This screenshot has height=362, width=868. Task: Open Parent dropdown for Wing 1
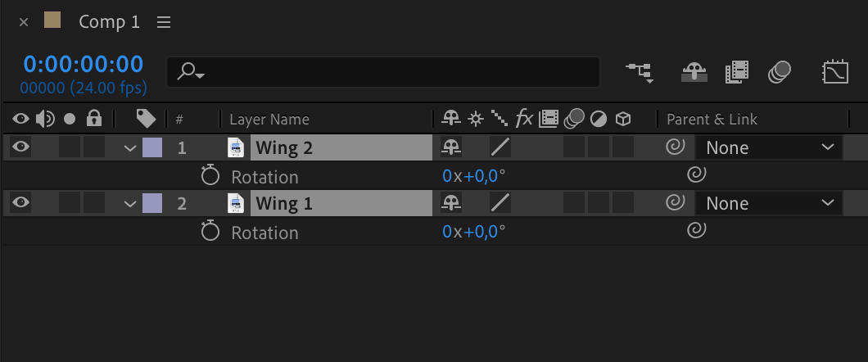[x=768, y=204]
